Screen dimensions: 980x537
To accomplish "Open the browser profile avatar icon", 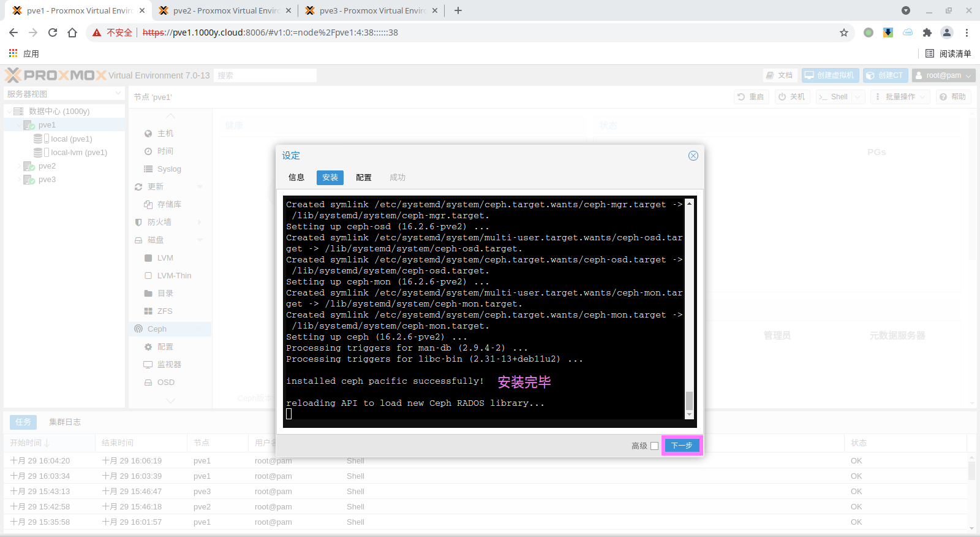I will click(x=946, y=32).
